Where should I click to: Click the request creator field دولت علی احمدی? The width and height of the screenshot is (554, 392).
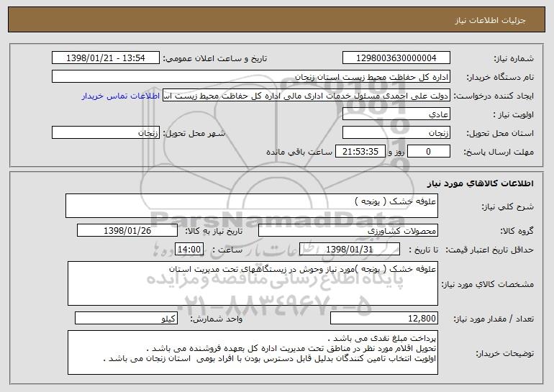[306, 96]
